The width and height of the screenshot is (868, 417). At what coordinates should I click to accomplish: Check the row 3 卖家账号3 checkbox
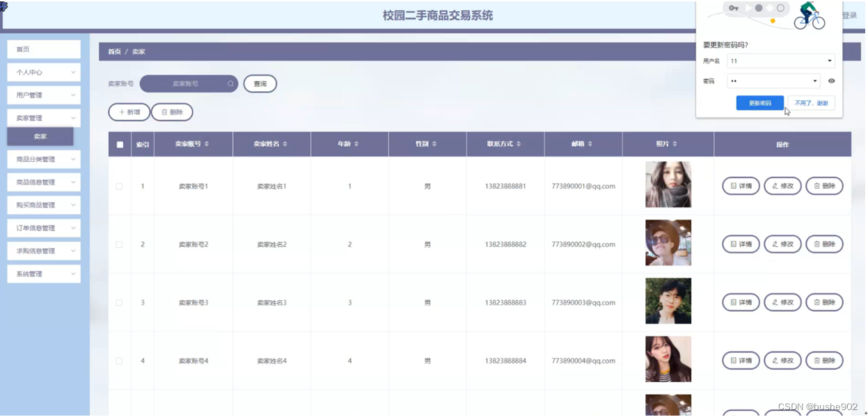(119, 303)
